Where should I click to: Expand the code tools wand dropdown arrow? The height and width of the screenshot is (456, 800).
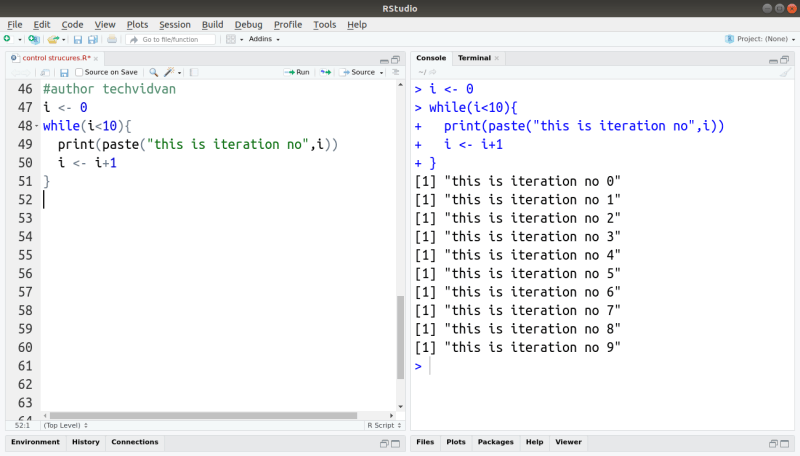(180, 73)
